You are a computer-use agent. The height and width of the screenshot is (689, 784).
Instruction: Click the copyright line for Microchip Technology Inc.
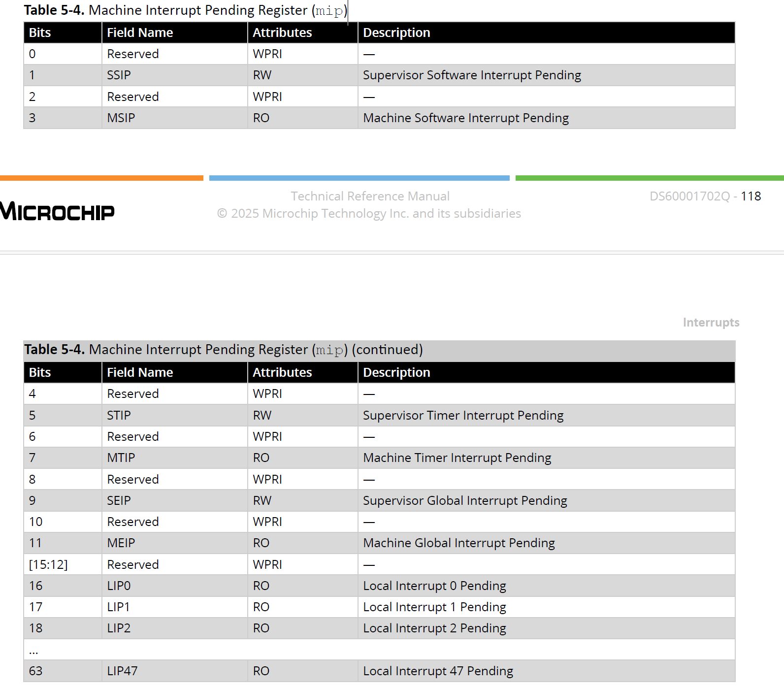[x=369, y=213]
